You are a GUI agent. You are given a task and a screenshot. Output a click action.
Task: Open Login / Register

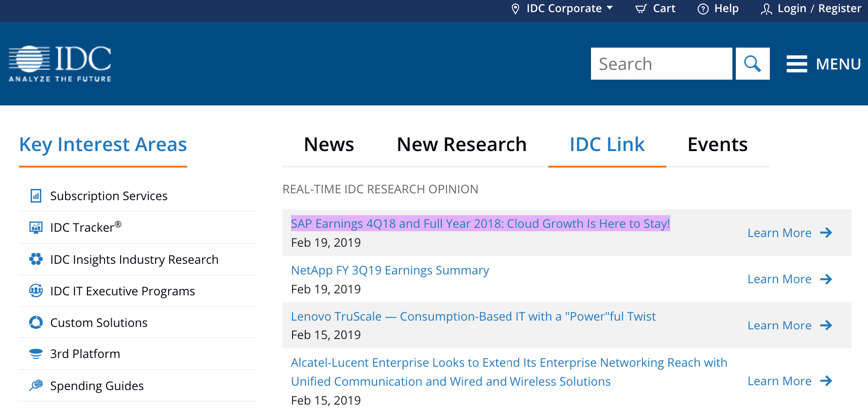[x=819, y=9]
